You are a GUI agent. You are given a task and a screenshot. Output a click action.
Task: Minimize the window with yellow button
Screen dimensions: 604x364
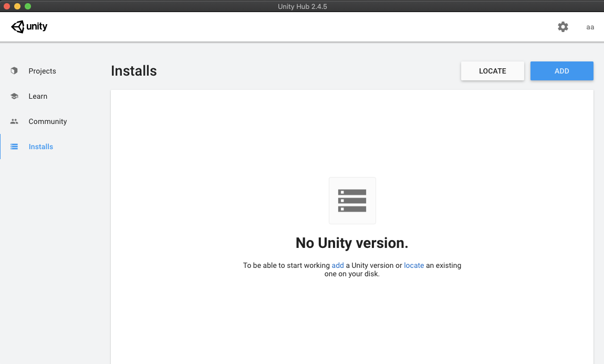[x=17, y=6]
